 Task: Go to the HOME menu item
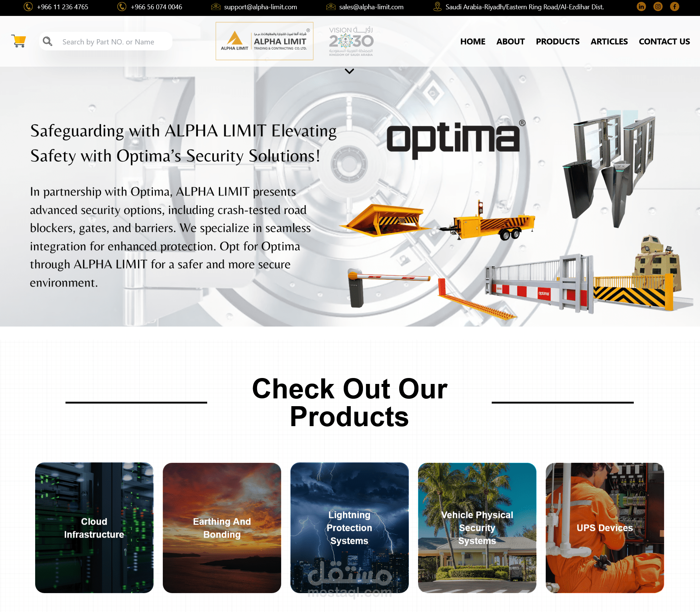pos(472,41)
